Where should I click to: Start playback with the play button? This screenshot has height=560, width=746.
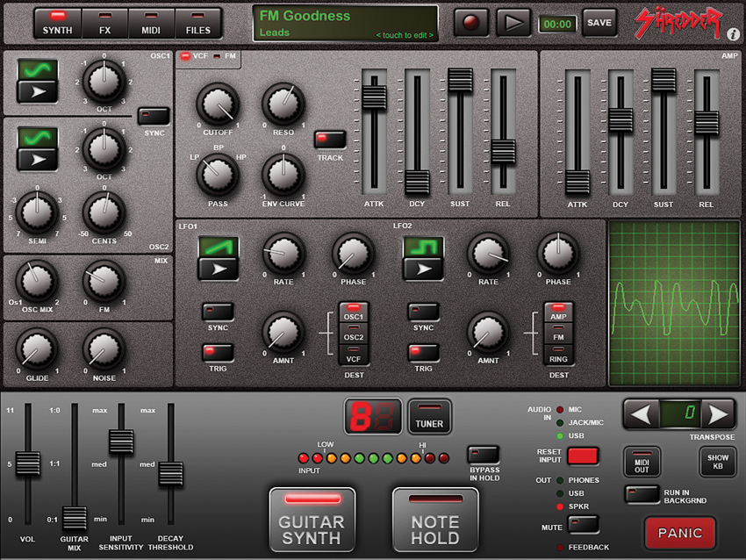513,22
